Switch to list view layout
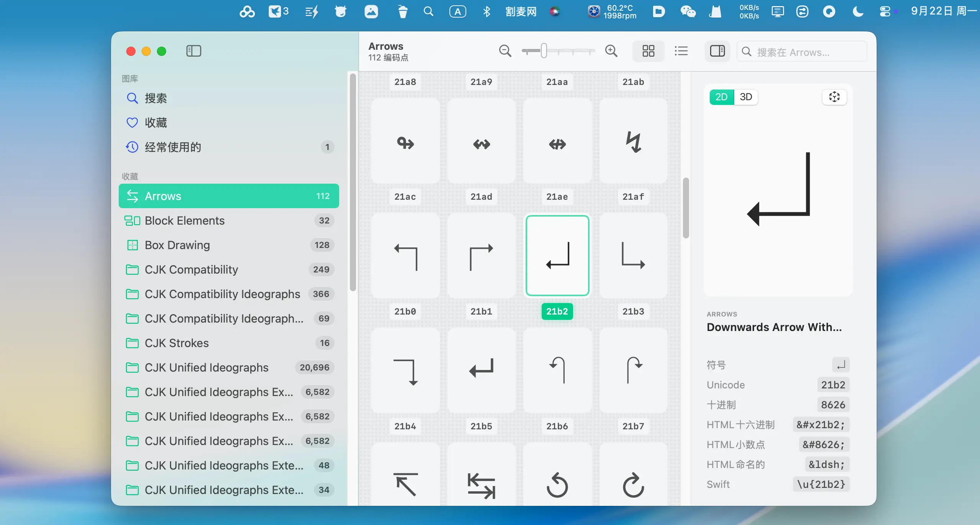Image resolution: width=980 pixels, height=525 pixels. 681,51
